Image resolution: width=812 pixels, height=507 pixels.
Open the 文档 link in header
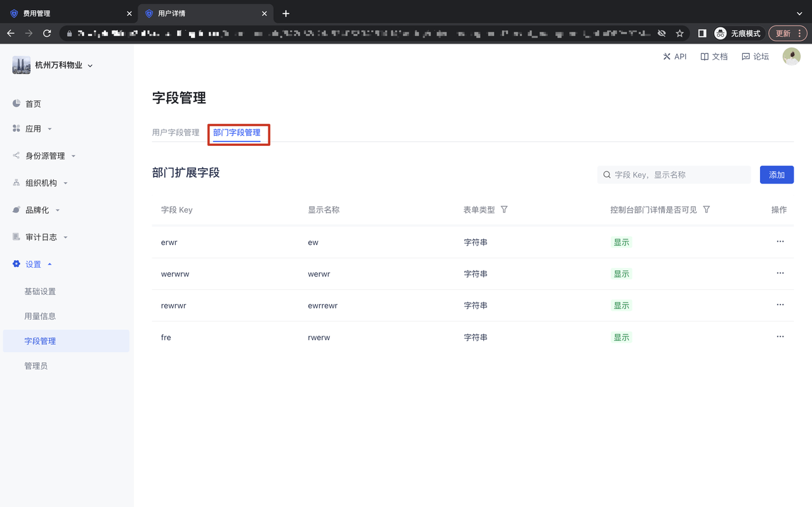tap(714, 56)
